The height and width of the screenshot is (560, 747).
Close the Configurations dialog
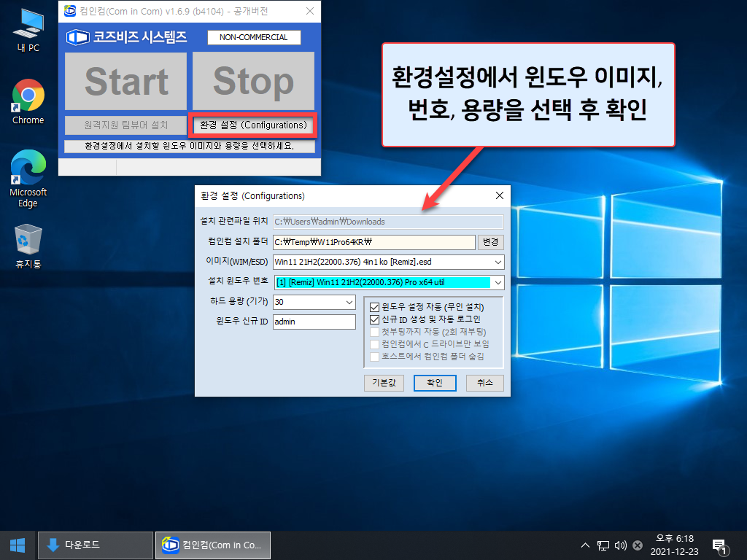499,195
